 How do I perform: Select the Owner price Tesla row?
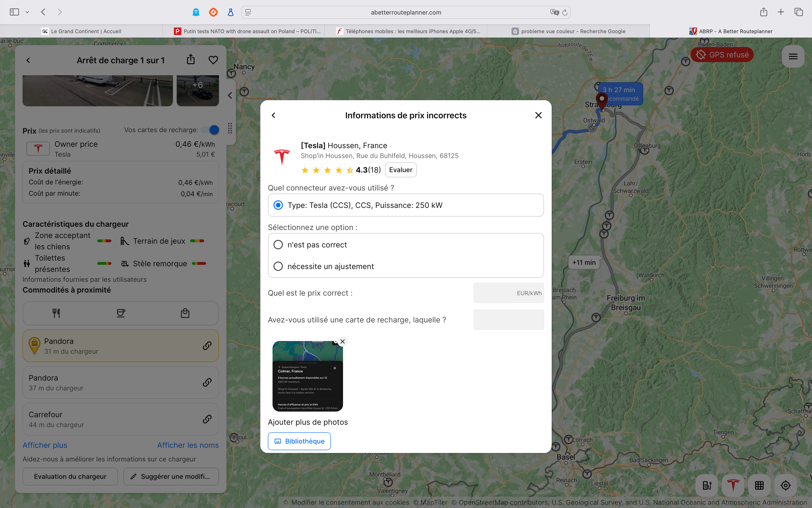point(121,149)
